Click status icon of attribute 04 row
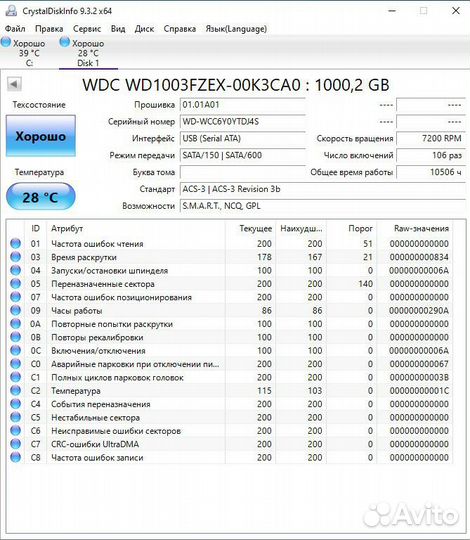470x540 pixels. (15, 270)
